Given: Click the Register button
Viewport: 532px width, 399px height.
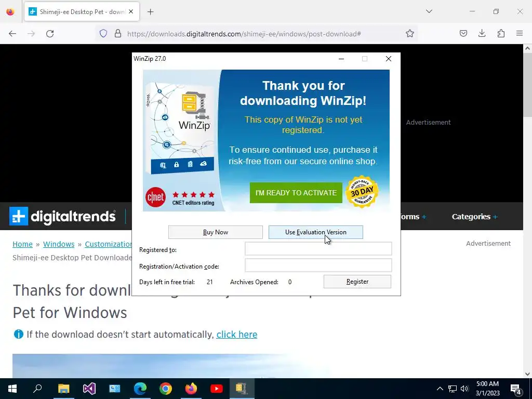Looking at the screenshot, I should coord(357,282).
